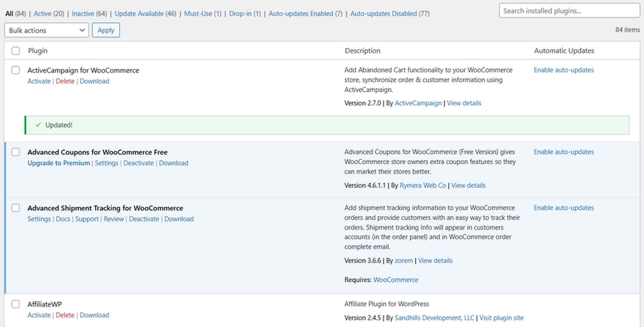Check the AffiliateWP checkbox

16,304
